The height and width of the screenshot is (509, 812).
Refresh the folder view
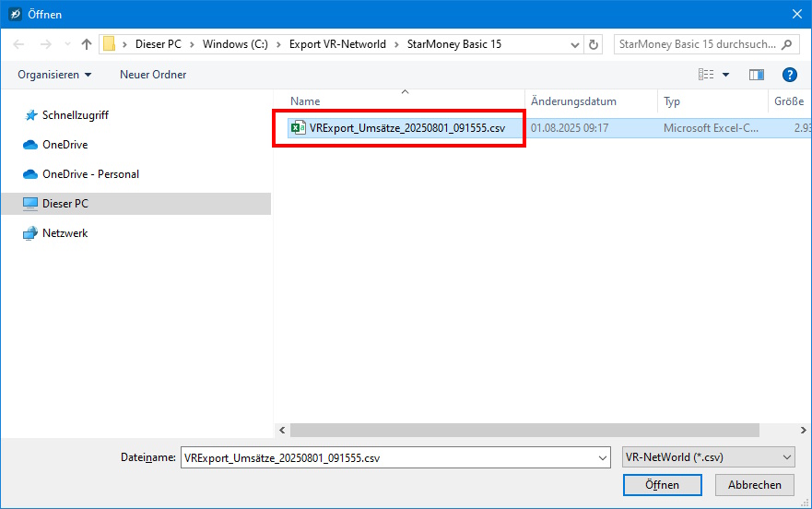[594, 44]
